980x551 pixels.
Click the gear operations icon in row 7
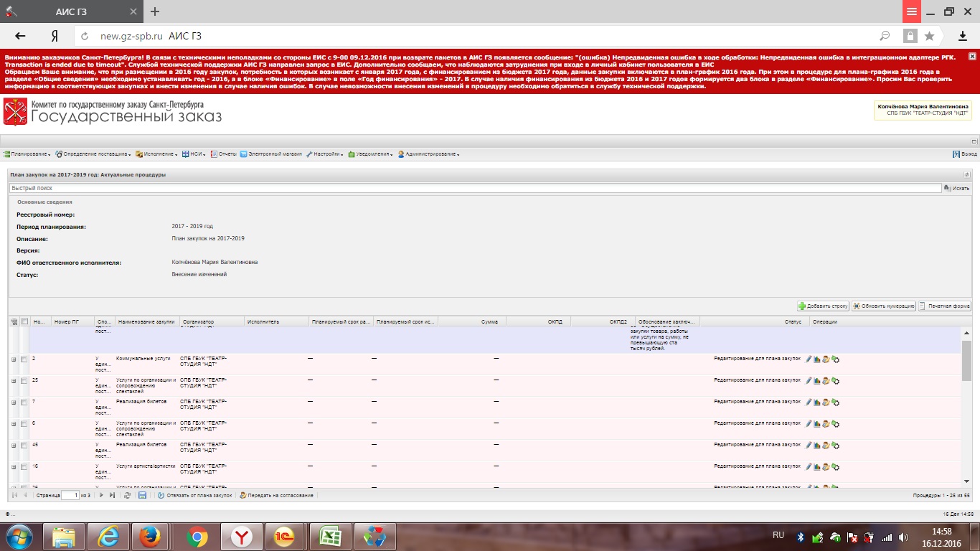(835, 402)
